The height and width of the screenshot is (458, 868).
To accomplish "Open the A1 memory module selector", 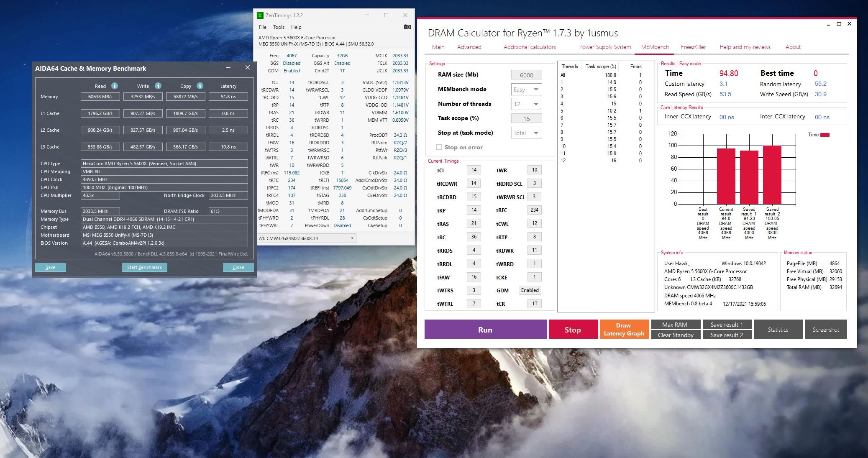I will click(x=307, y=238).
